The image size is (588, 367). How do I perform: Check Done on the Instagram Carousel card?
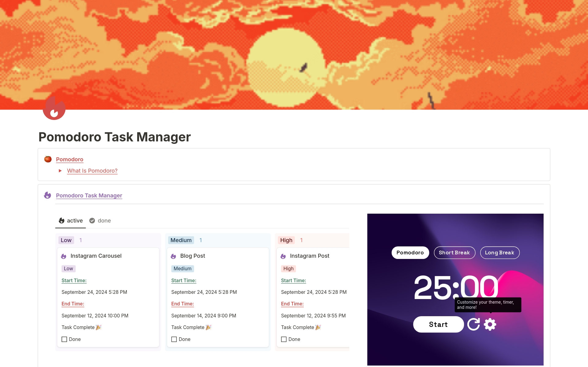coord(64,339)
